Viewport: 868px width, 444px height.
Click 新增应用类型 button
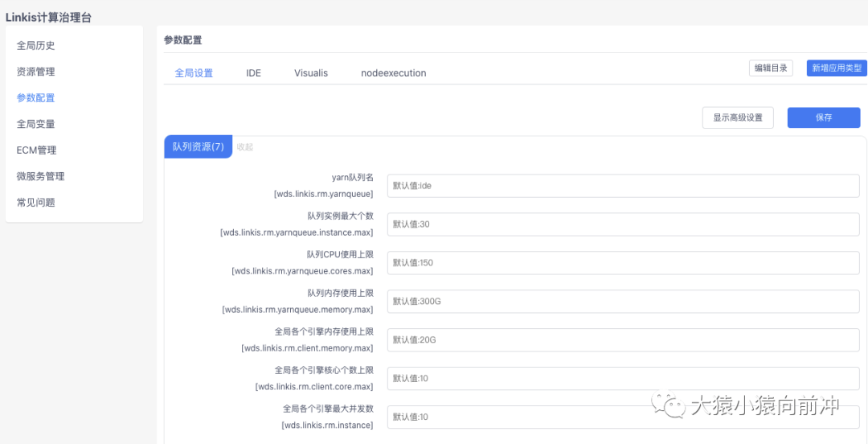tap(837, 68)
